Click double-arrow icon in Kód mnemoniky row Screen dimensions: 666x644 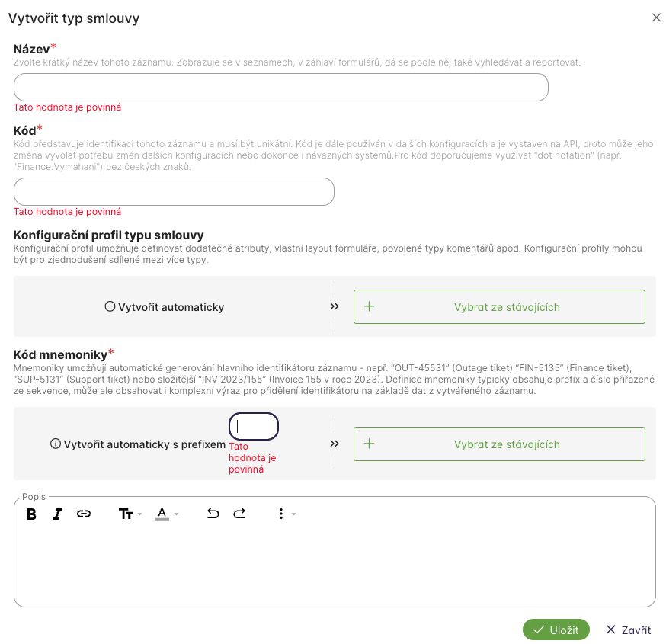335,444
